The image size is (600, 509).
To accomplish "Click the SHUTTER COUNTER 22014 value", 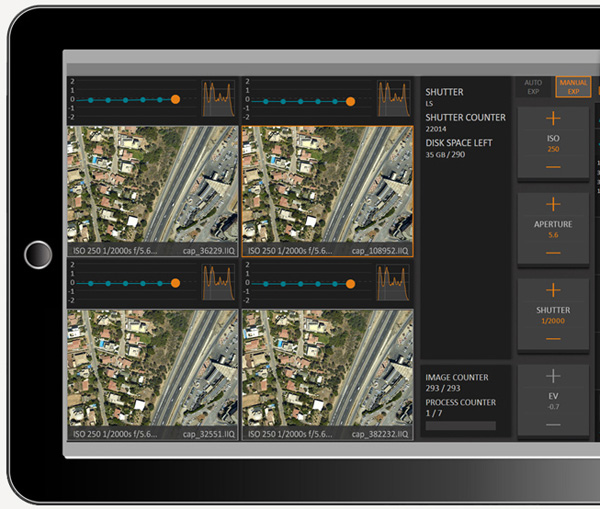I will coord(436,129).
